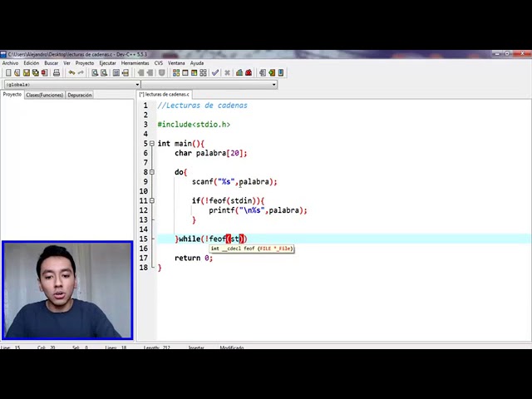
Task: Open the Ayuda menu
Action: tap(197, 63)
